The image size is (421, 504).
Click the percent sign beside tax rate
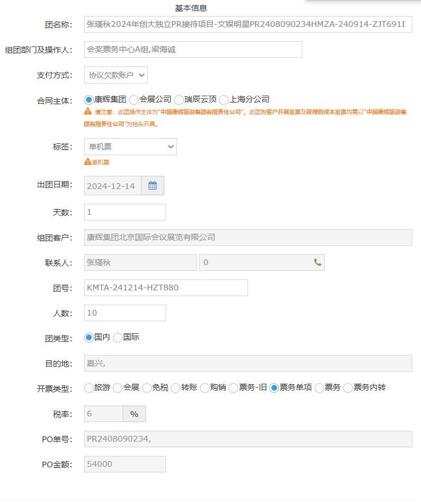point(134,414)
